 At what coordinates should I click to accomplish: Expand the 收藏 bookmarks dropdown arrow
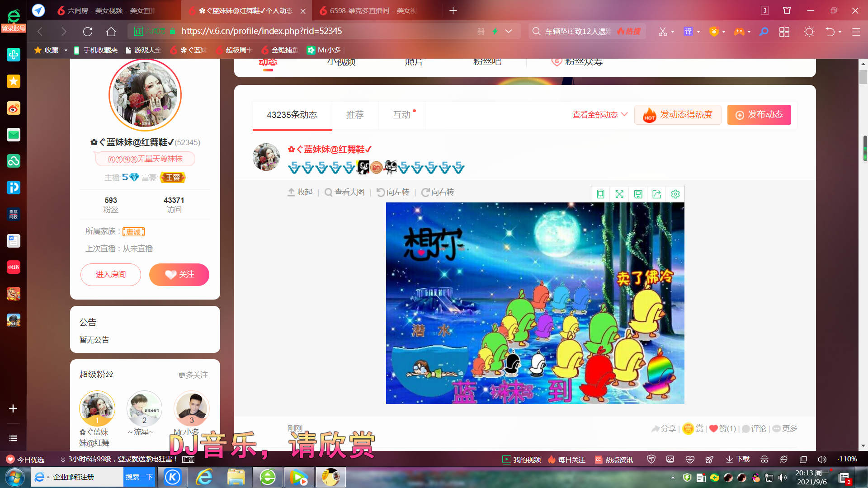tap(66, 50)
